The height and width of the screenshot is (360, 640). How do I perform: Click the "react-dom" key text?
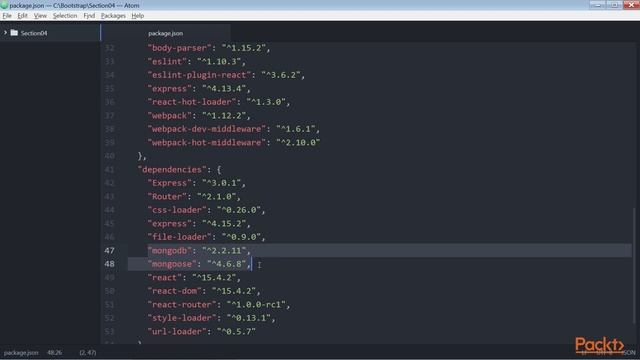(x=175, y=291)
